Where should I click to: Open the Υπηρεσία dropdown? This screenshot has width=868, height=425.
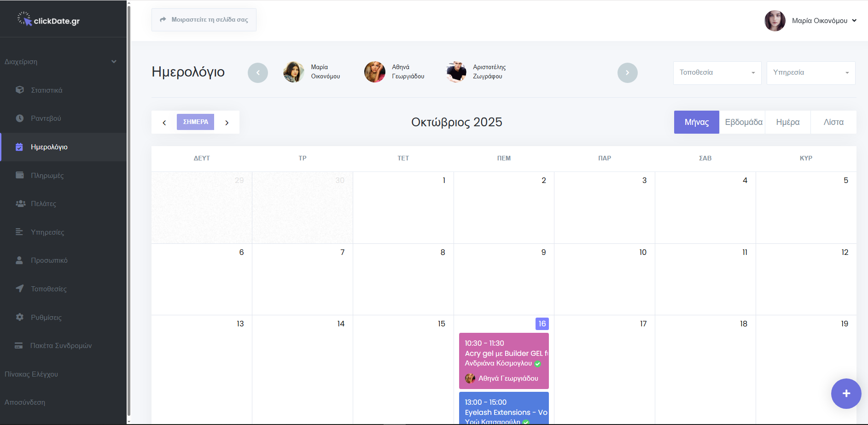[x=810, y=73]
